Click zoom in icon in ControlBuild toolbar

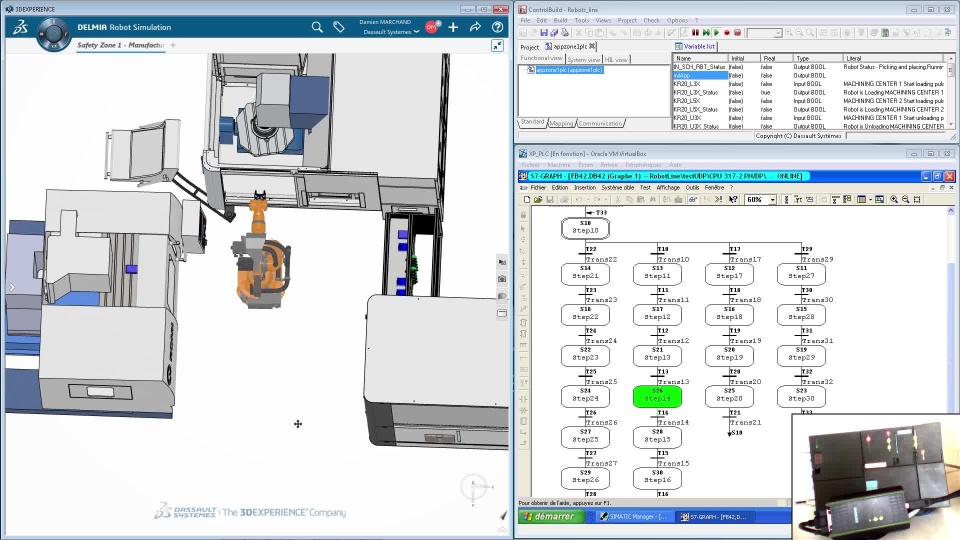[x=789, y=32]
